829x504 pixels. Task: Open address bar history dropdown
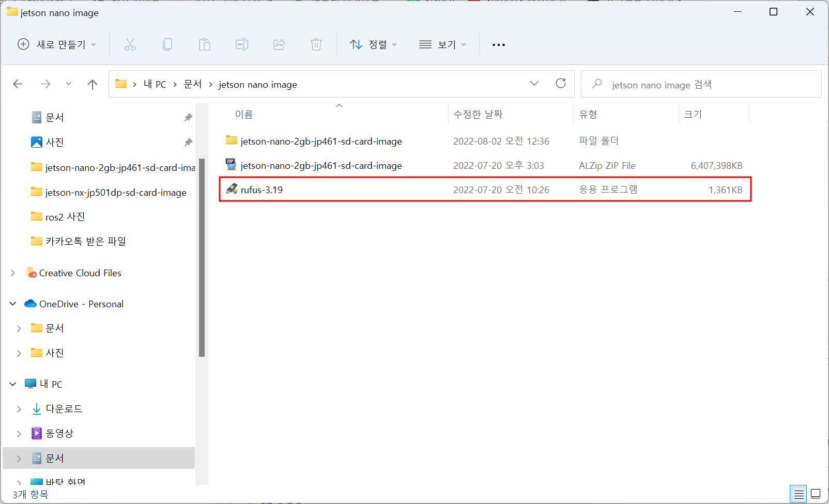click(534, 83)
